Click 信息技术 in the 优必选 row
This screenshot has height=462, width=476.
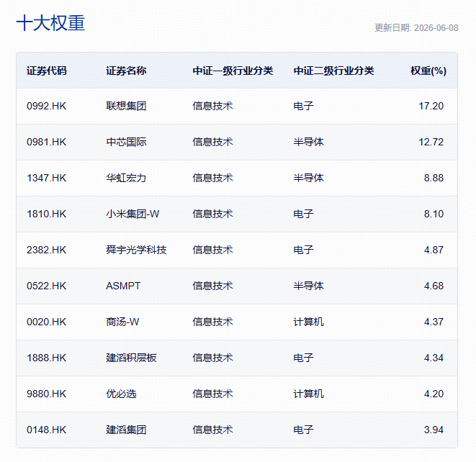coord(212,394)
